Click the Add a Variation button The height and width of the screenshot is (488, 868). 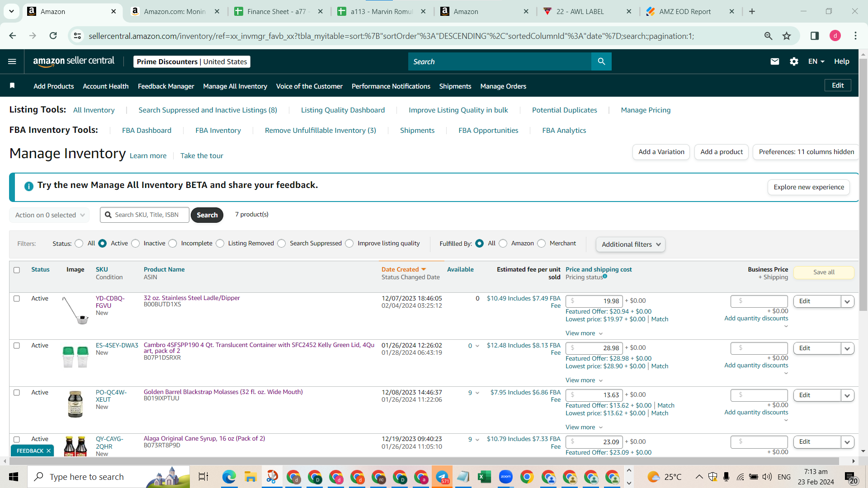[x=661, y=152]
